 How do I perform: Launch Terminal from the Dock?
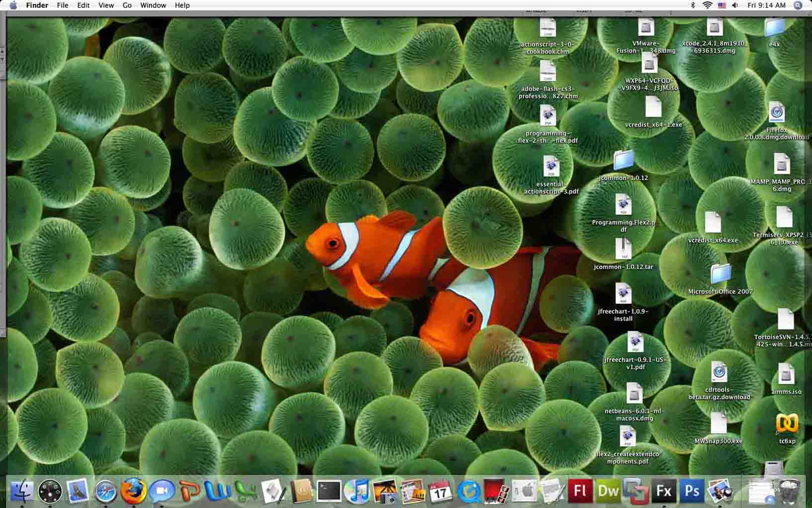(329, 492)
